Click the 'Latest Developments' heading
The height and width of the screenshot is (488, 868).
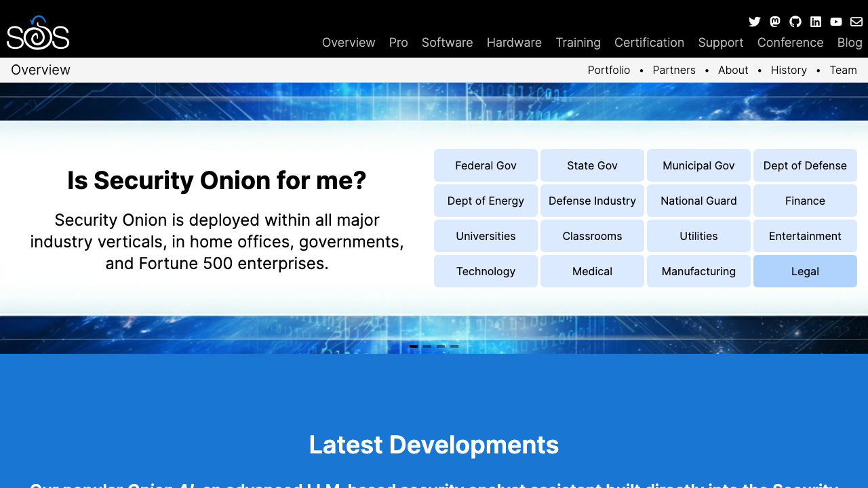(x=434, y=445)
